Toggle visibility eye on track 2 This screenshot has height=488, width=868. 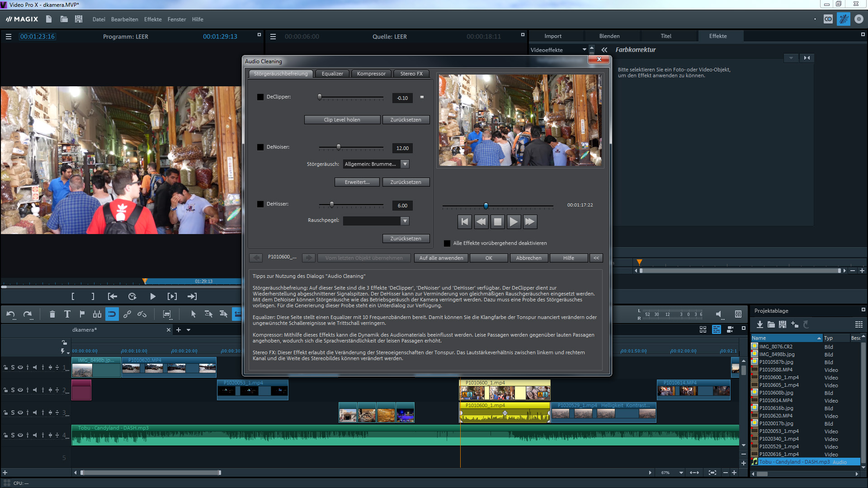(20, 390)
